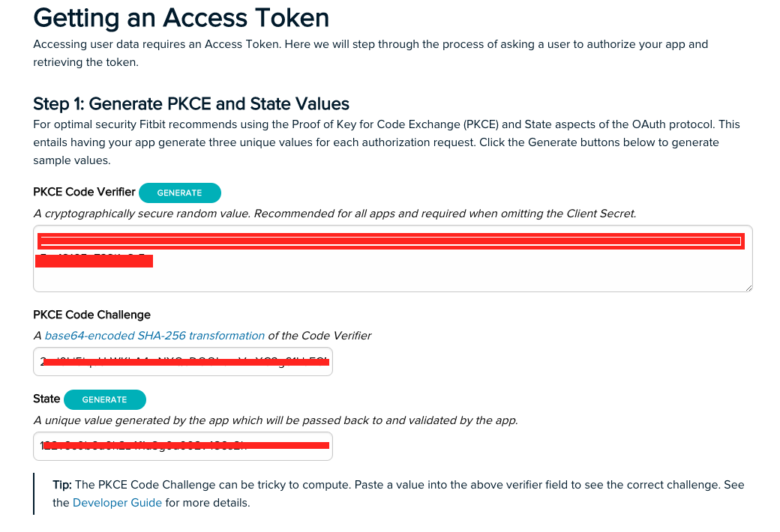780x532 pixels.
Task: Click the bold Tip label
Action: click(61, 485)
